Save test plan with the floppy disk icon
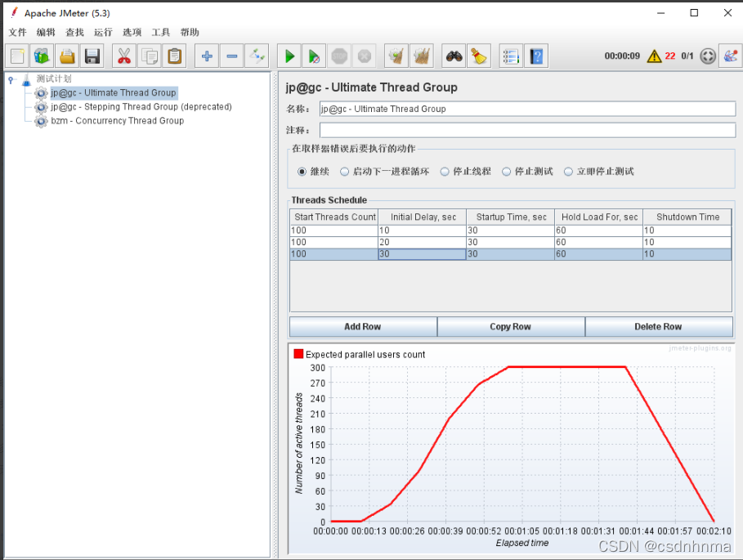The image size is (743, 560). 92,56
